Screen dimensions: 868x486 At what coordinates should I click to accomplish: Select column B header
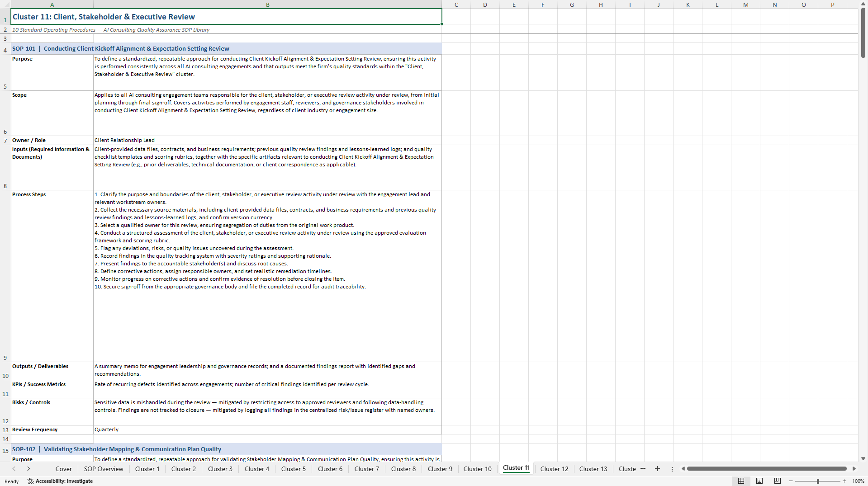(267, 5)
